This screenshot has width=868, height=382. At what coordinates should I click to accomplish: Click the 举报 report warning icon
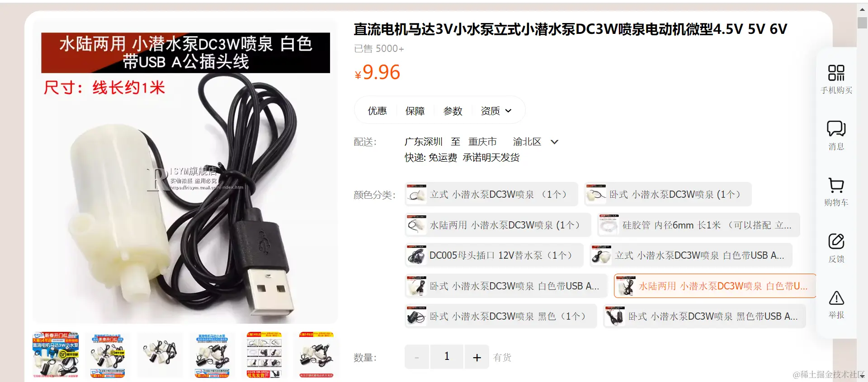click(836, 298)
